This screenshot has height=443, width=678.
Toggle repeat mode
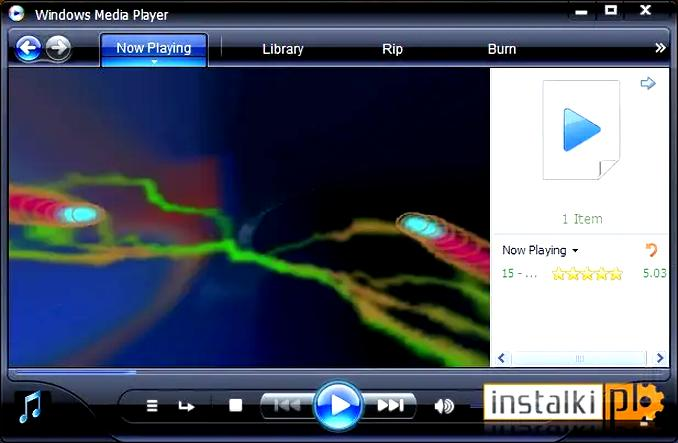coord(186,406)
